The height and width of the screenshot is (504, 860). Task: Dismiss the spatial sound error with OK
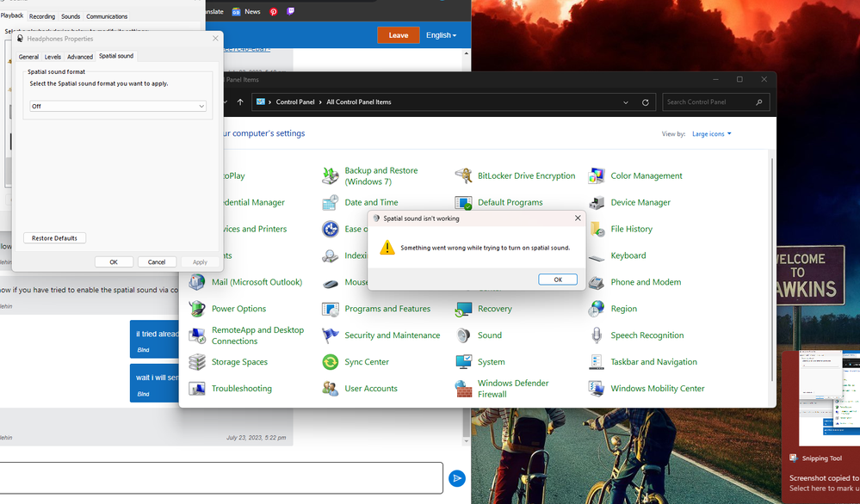point(558,279)
